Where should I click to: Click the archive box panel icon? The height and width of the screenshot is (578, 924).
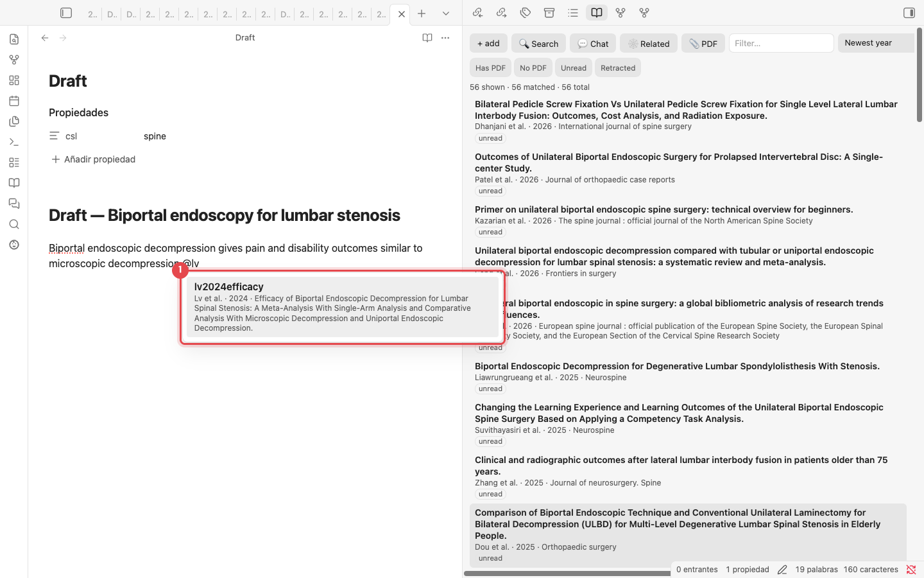point(549,13)
